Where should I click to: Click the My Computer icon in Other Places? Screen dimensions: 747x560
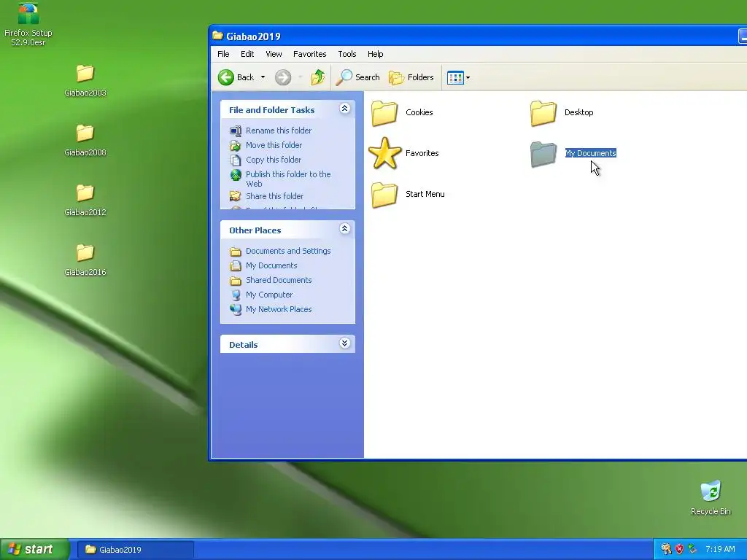236,295
